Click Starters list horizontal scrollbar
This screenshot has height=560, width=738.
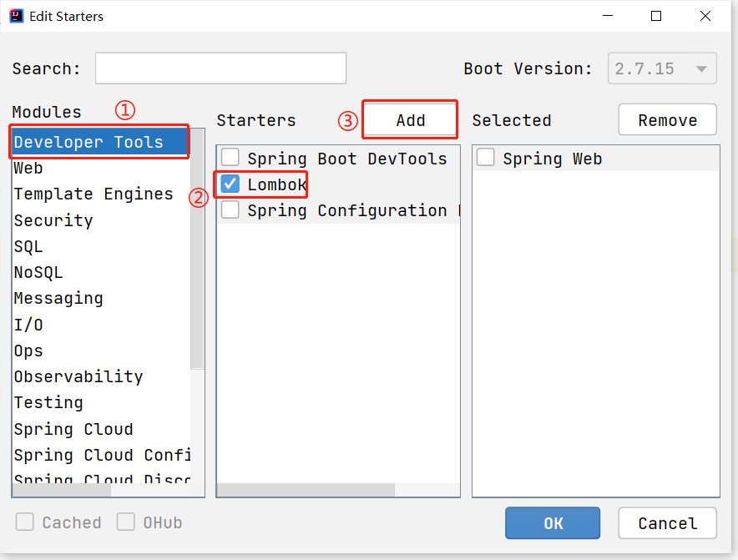pos(306,490)
